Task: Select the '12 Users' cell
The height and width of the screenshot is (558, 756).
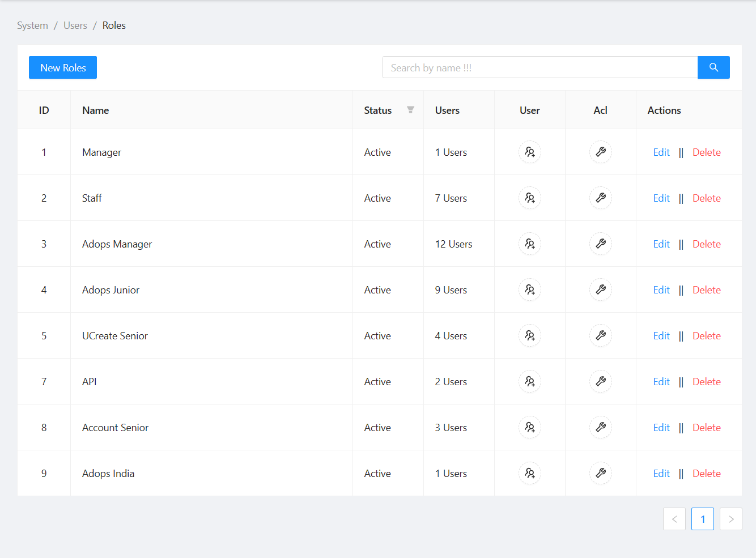Action: 459,244
